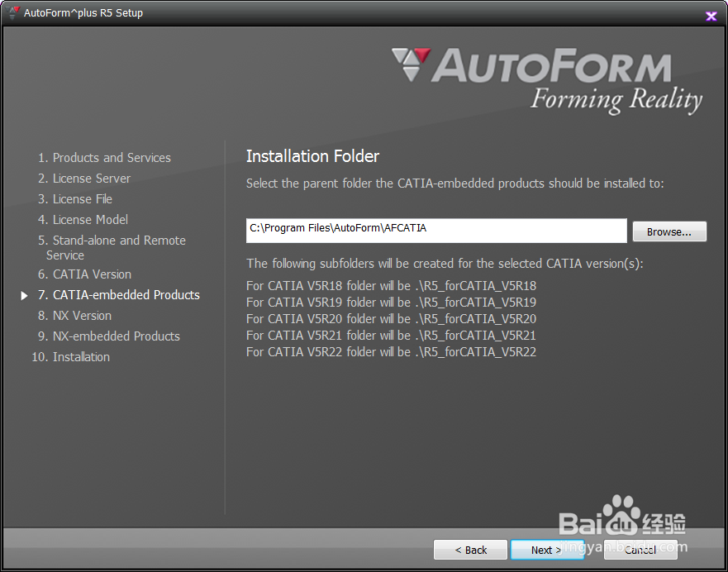Viewport: 728px width, 572px height.
Task: Click the line for CATIA V5R21 folder
Action: [x=391, y=336]
